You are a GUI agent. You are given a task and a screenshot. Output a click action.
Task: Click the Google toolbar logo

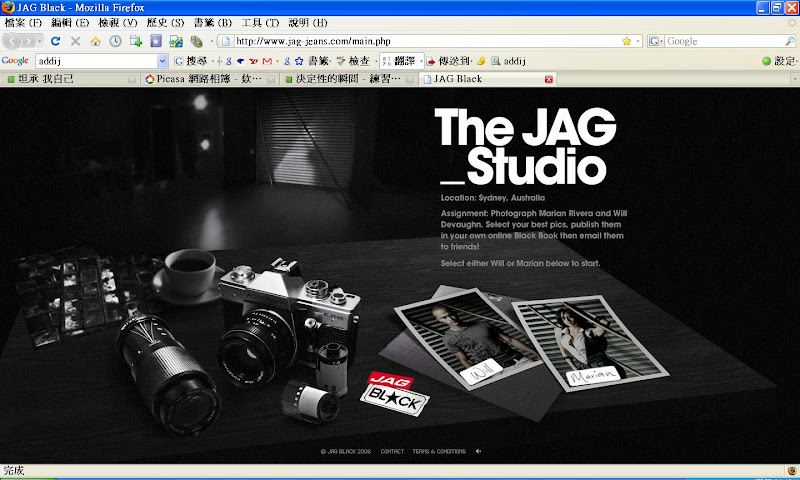15,61
